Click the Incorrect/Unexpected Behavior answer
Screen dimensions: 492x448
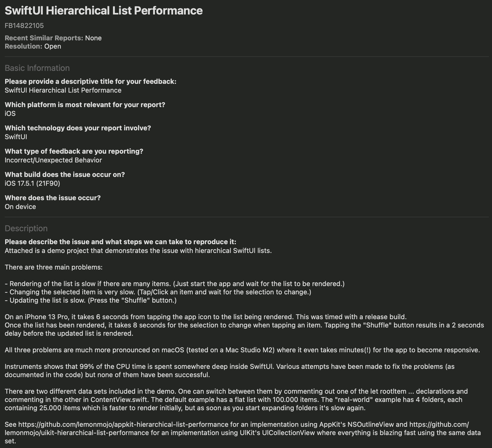53,160
